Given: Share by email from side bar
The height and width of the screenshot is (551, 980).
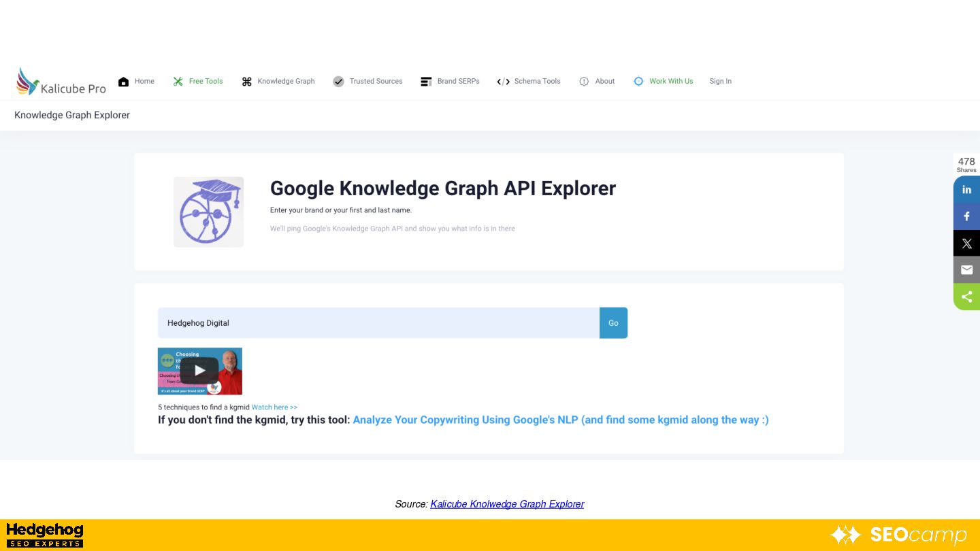Looking at the screenshot, I should [x=966, y=270].
